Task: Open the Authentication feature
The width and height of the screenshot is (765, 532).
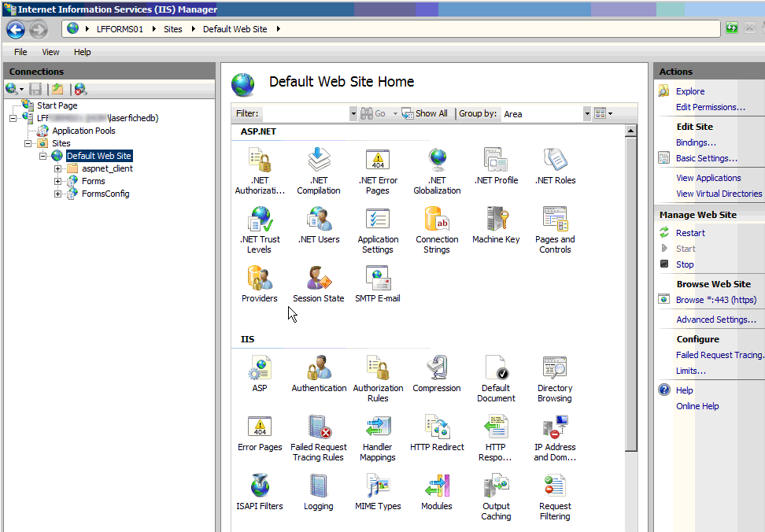Action: (x=319, y=374)
